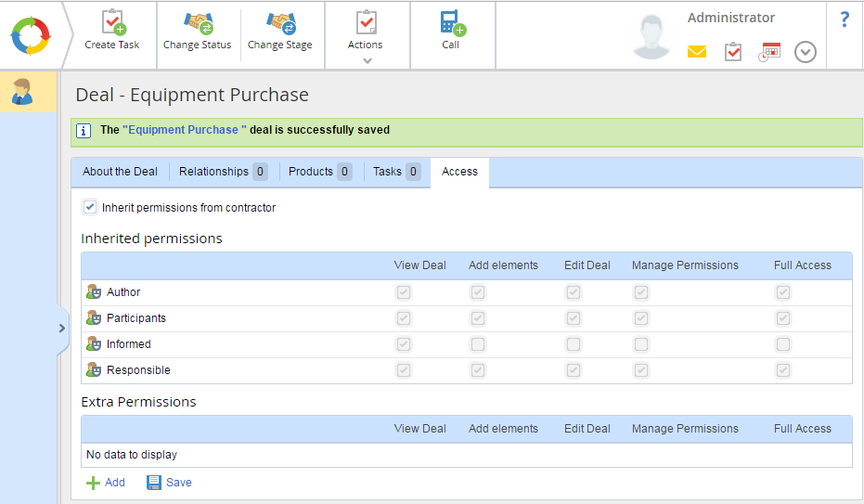Click the Create Task toolbar icon
Screen dimensions: 864x504
coord(114,22)
